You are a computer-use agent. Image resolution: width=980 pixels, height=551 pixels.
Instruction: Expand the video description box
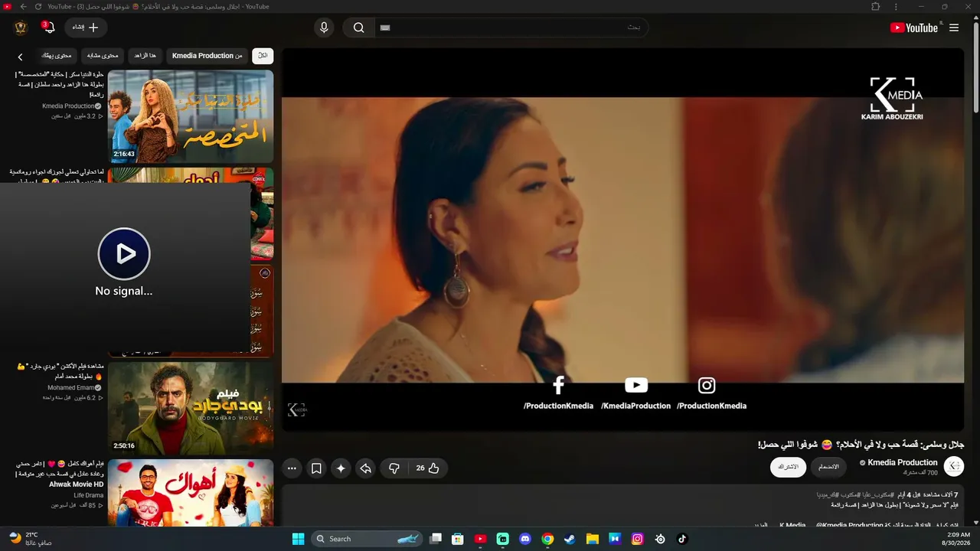click(622, 505)
